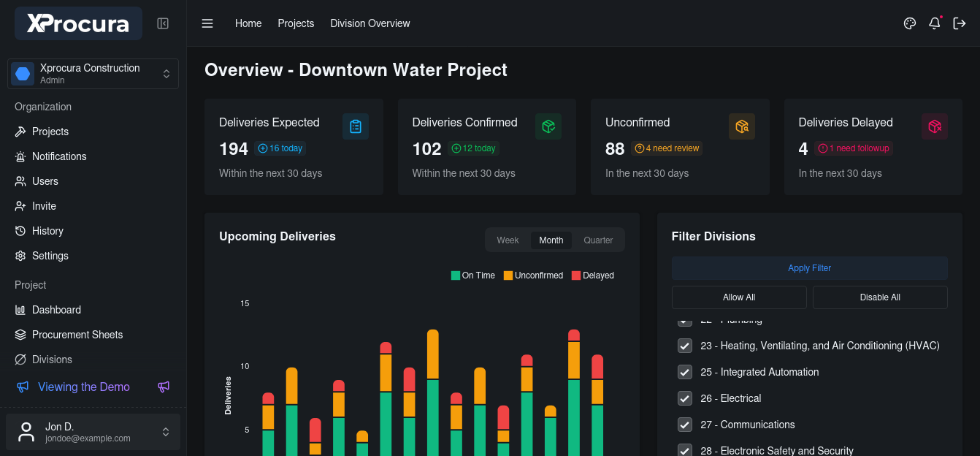This screenshot has height=456, width=980.
Task: Click the Deliveries Confirmed package icon
Action: tap(548, 126)
